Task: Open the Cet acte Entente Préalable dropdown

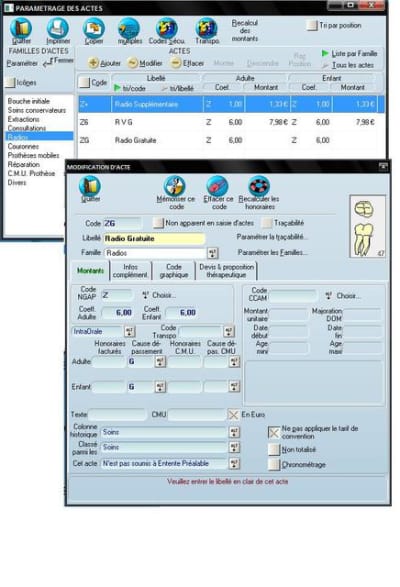Action: click(234, 463)
